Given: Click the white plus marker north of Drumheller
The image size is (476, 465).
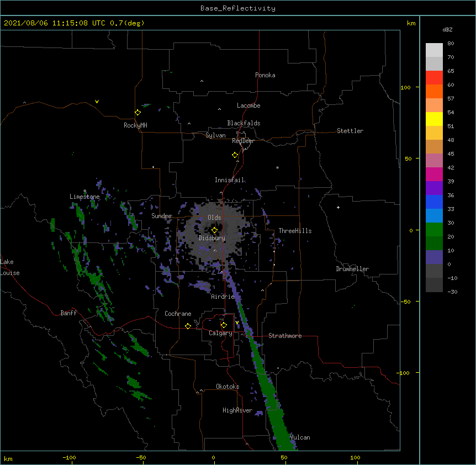Looking at the screenshot, I should coord(338,207).
